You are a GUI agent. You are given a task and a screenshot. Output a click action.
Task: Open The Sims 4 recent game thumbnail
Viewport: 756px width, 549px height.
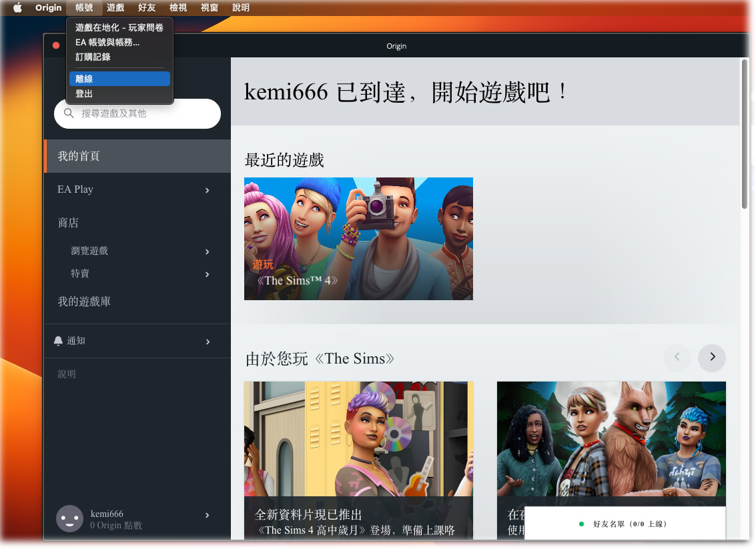pos(358,239)
